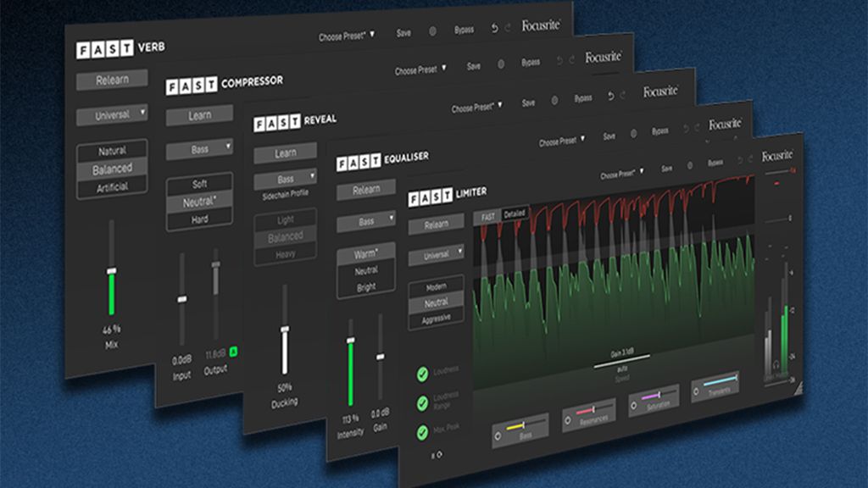868x488 pixels.
Task: Click the green auto icon next to Output fader
Action: point(233,351)
